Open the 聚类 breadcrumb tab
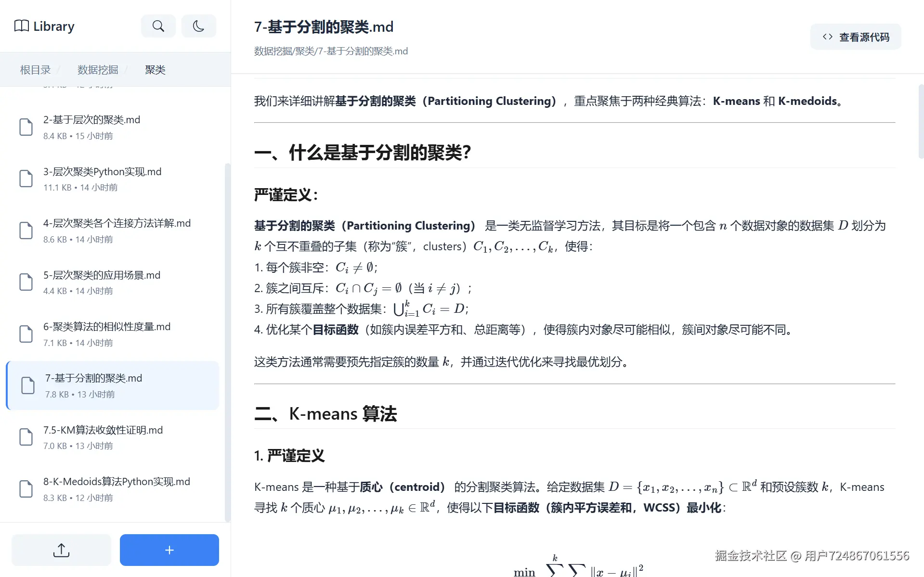The width and height of the screenshot is (924, 577). (155, 70)
